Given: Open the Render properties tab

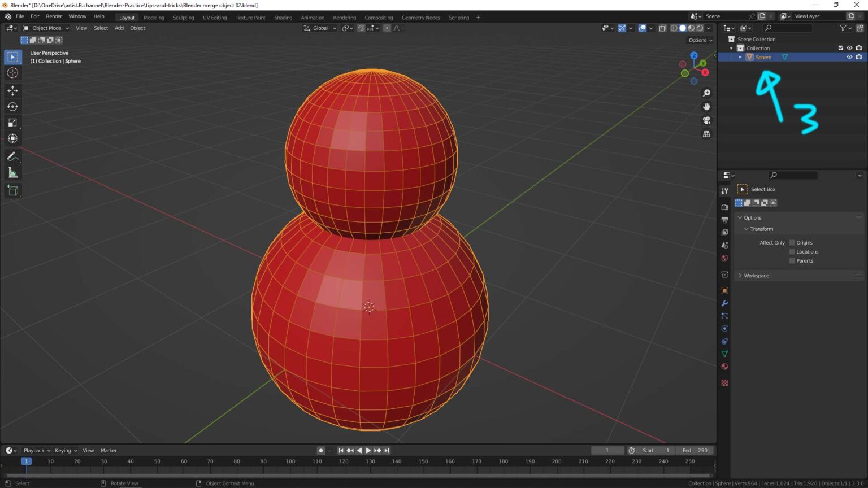Looking at the screenshot, I should tap(724, 207).
